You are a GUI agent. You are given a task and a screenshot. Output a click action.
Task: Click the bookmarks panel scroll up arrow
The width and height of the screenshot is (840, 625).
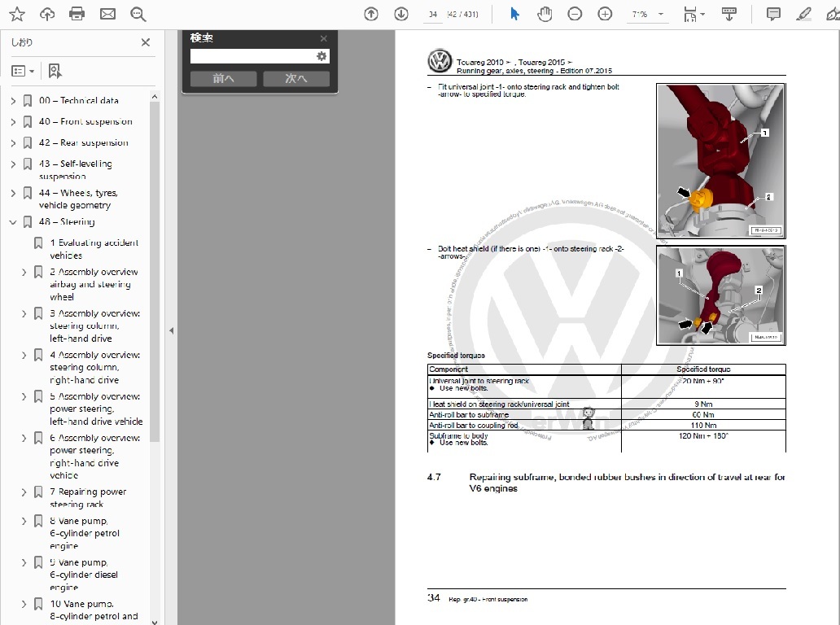155,97
